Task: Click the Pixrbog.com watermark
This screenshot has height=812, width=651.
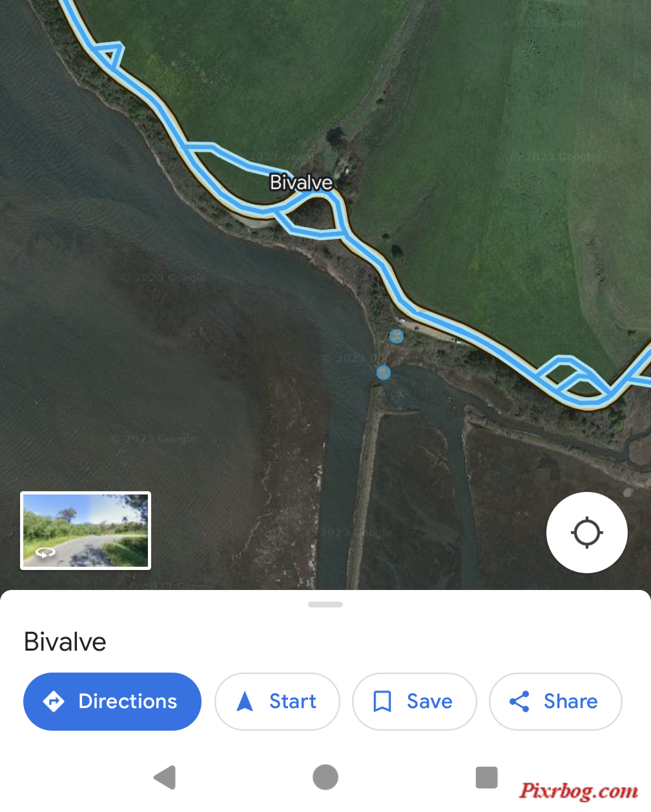Action: (579, 791)
